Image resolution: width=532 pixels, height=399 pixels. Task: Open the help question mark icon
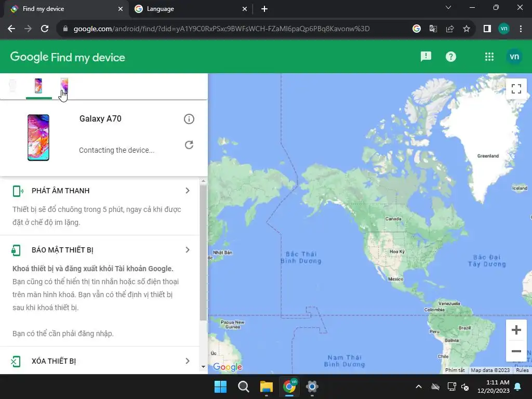tap(450, 57)
